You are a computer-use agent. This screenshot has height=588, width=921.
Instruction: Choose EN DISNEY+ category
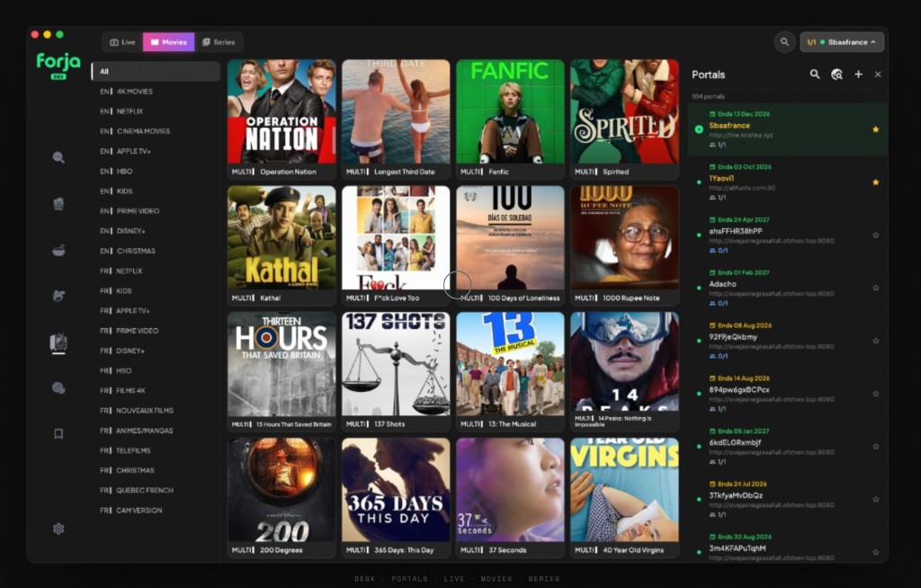[156, 231]
